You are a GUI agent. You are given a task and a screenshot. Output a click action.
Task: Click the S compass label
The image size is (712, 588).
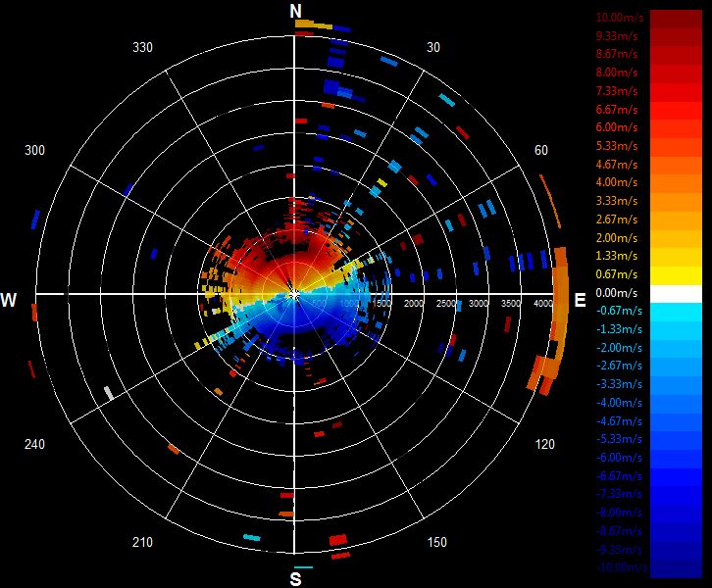click(295, 579)
